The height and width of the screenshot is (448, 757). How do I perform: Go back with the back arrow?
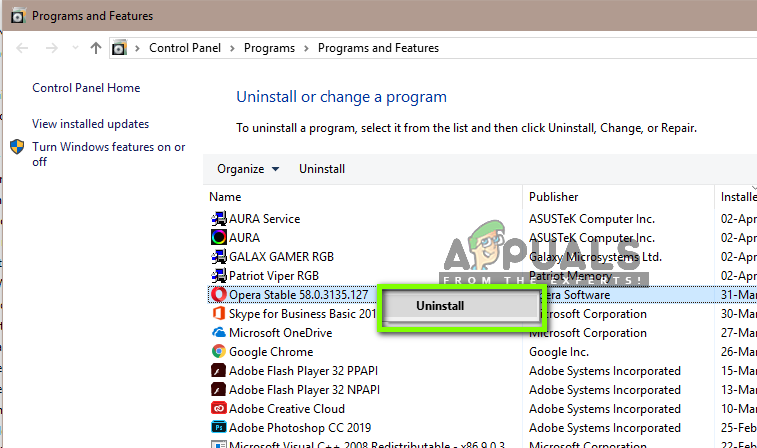pyautogui.click(x=22, y=48)
